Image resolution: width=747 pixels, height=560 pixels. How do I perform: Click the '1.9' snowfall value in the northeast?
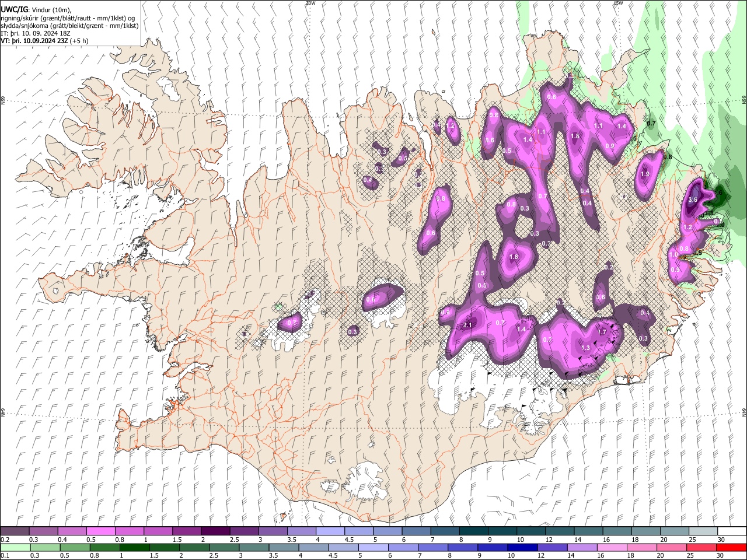click(645, 174)
